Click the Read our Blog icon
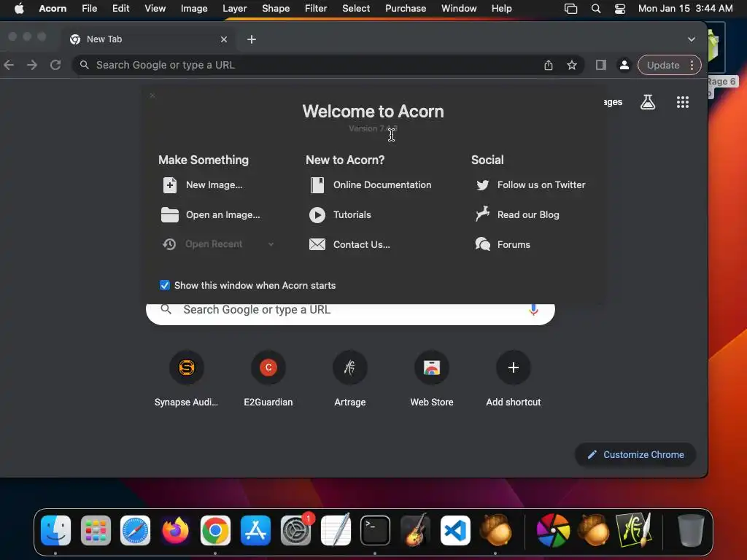The width and height of the screenshot is (747, 560). (x=483, y=214)
